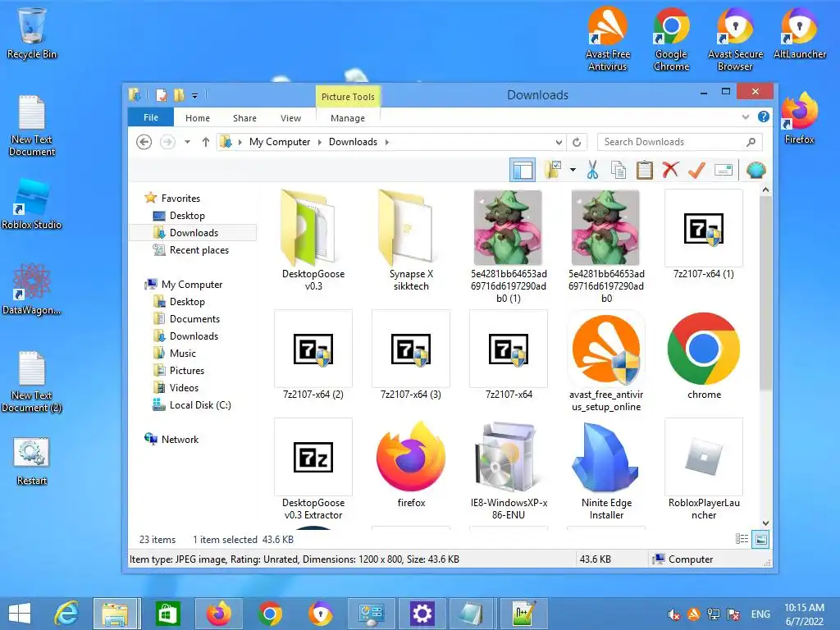Expand the ribbon with the chevron
This screenshot has height=630, width=840.
(745, 116)
